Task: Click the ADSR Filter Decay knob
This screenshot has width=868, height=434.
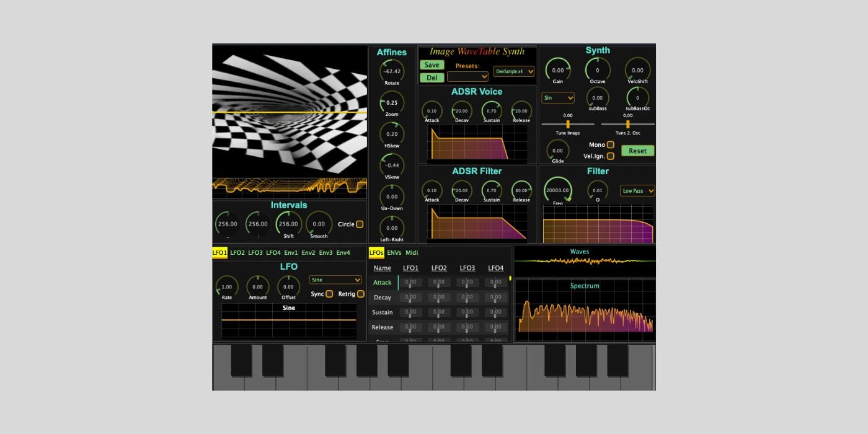Action: pos(461,190)
